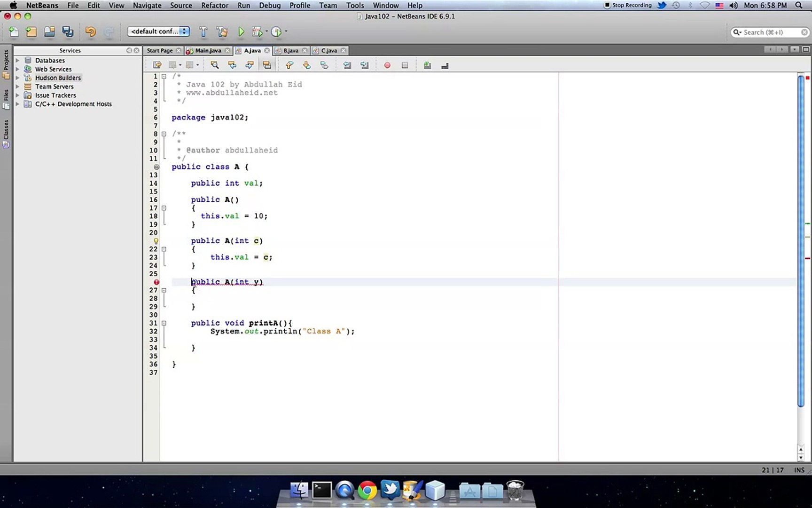This screenshot has width=812, height=508.
Task: Run the main project
Action: pos(241,32)
